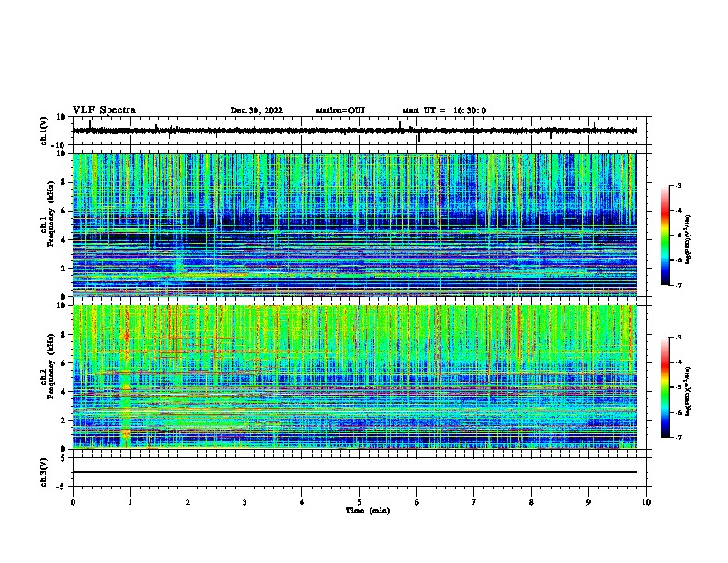
Task: Click the '-5' tick on ch.3(V) axis
Action: click(63, 487)
